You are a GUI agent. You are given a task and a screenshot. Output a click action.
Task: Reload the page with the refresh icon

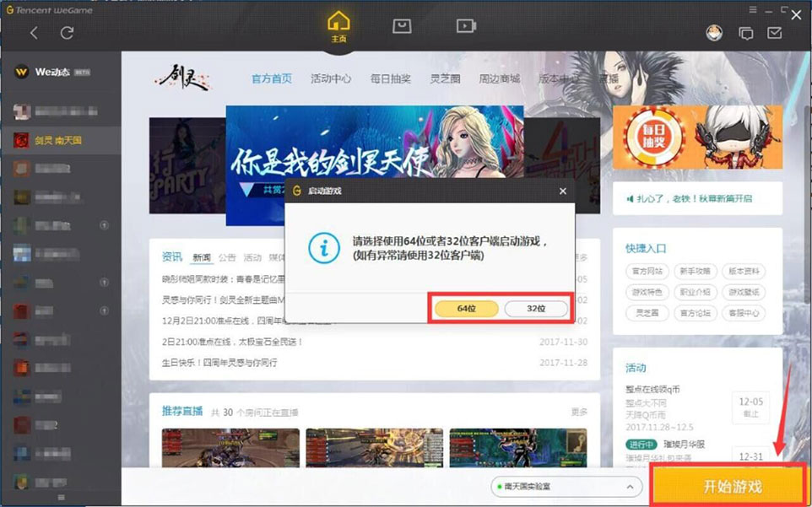tap(67, 33)
